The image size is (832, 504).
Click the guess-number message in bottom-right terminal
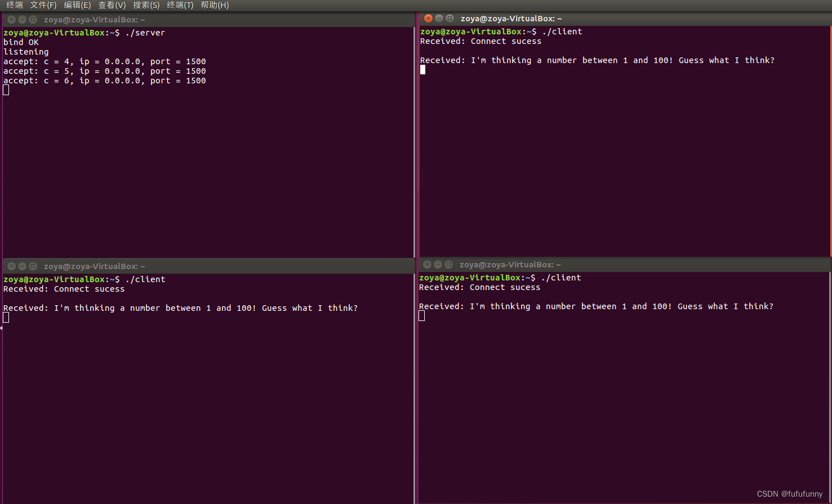[x=596, y=306]
